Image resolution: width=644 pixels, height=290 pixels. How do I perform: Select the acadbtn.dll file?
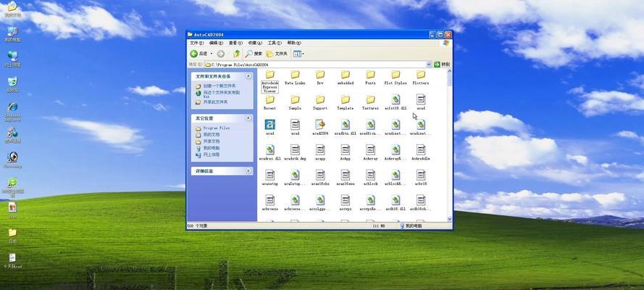tap(346, 128)
